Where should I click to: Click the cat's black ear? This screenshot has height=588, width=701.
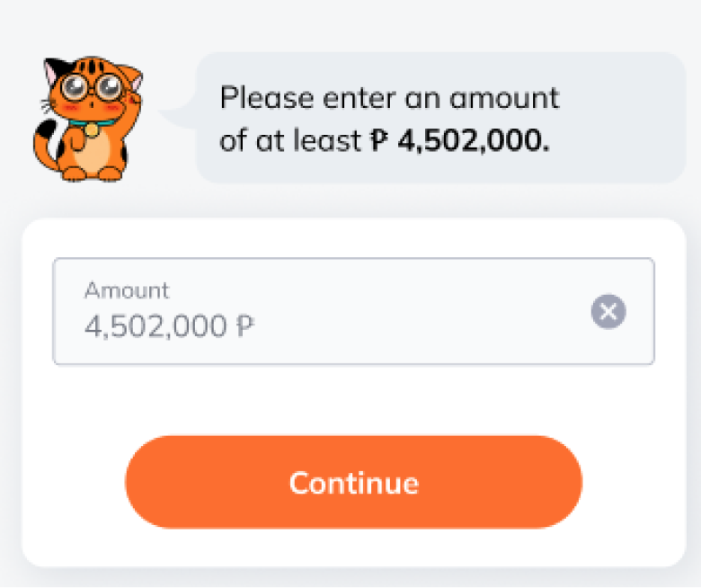(56, 72)
